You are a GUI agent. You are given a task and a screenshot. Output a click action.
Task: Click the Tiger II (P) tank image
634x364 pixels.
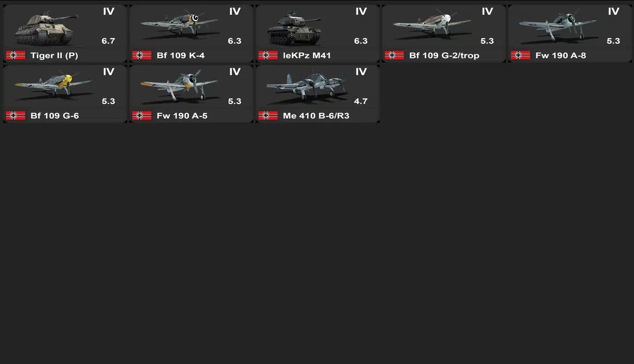click(x=46, y=29)
